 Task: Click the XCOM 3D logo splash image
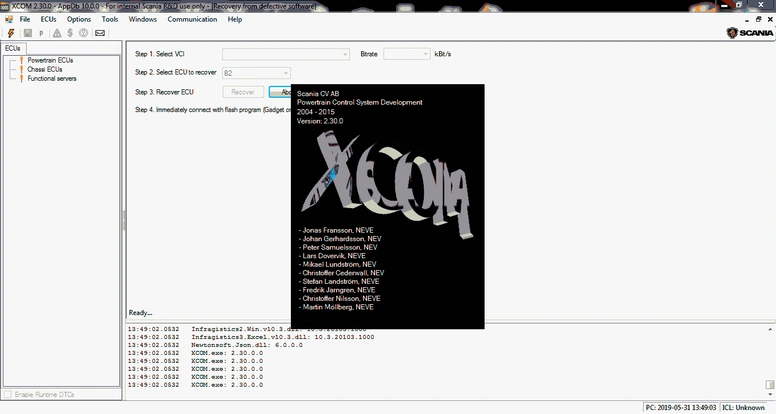(x=387, y=184)
